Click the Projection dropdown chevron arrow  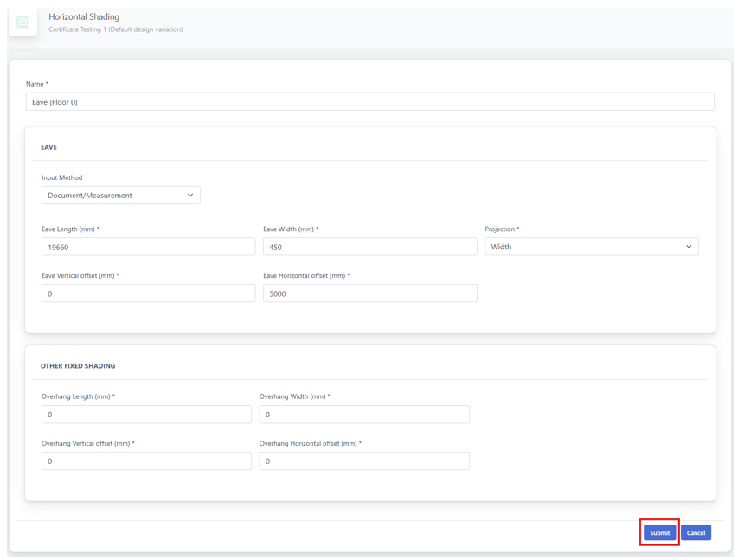(689, 247)
